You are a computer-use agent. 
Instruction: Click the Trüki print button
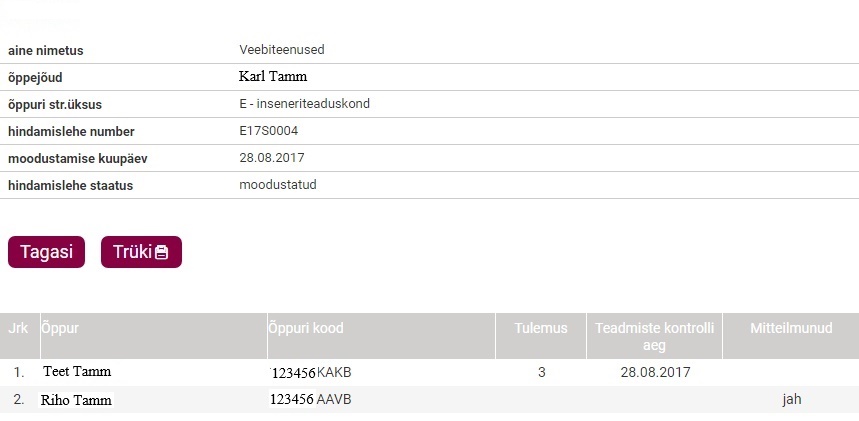point(141,252)
